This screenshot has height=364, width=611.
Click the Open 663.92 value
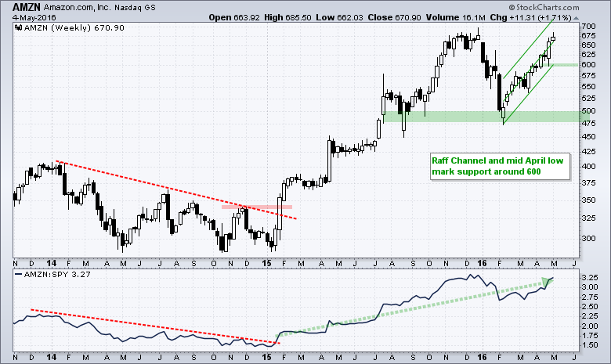click(234, 17)
